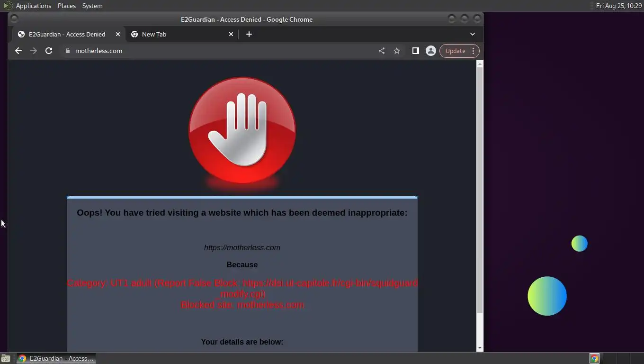Click the show desktop icon in the taskbar
The image size is (644, 364).
[x=6, y=358]
